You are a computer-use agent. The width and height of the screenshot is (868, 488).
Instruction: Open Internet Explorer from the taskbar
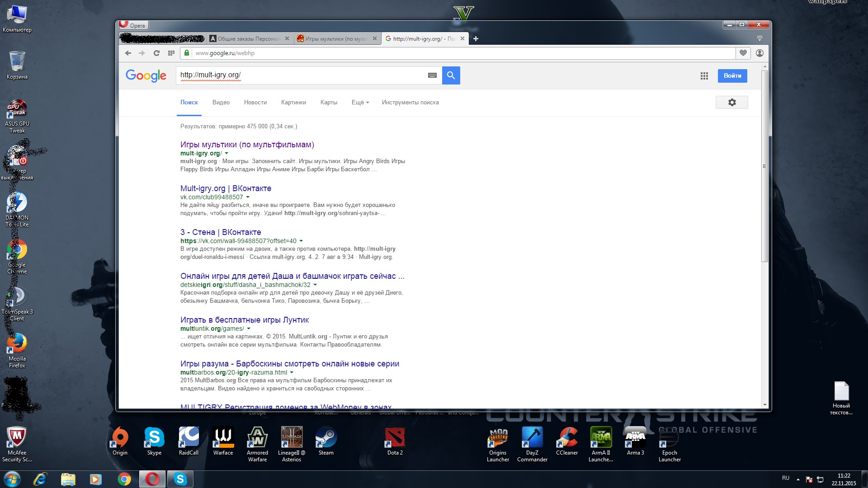coord(40,479)
